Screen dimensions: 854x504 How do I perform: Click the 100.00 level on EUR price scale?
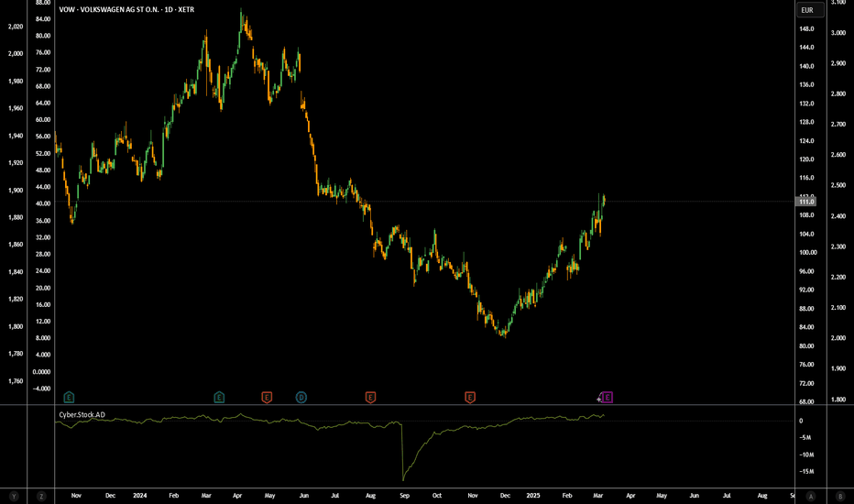(x=808, y=252)
